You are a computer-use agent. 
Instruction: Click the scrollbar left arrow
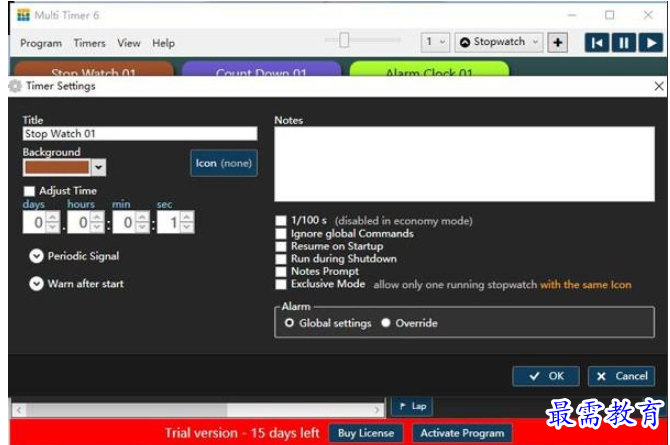(19, 410)
